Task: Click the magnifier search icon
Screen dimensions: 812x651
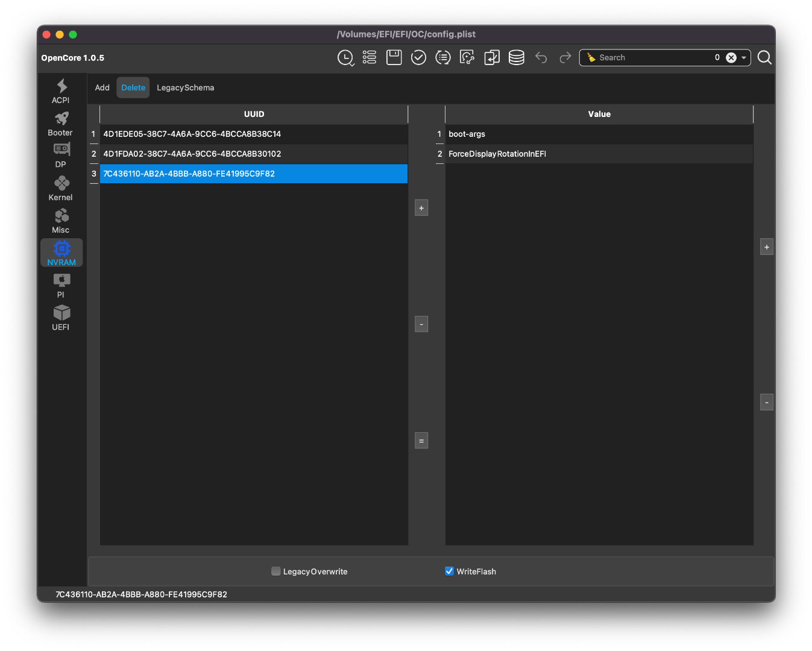Action: pyautogui.click(x=764, y=57)
